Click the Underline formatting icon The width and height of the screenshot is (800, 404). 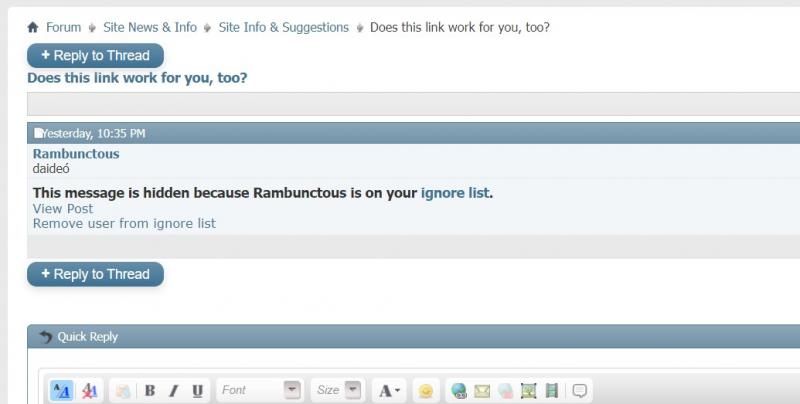coord(197,391)
